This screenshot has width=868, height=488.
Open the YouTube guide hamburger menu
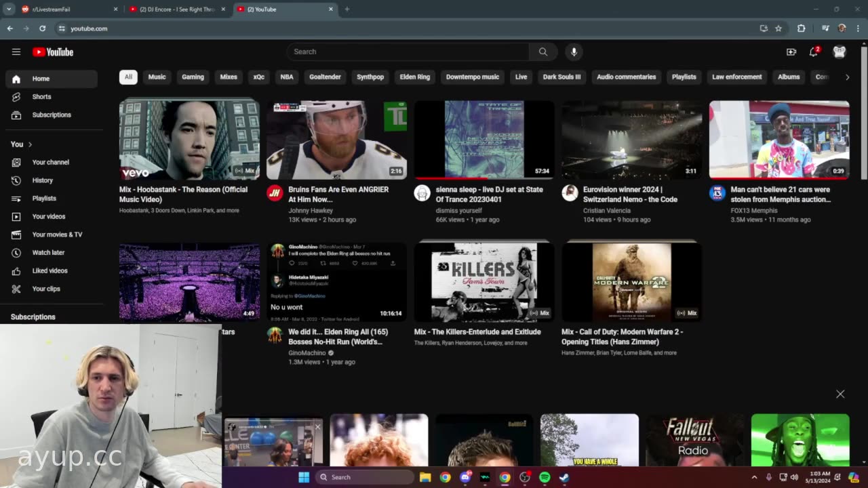(16, 52)
